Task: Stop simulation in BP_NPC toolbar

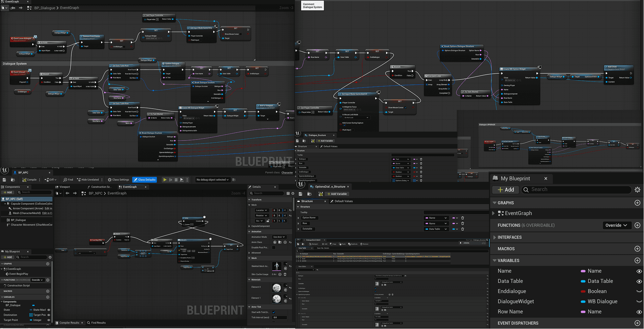Action: tap(176, 180)
